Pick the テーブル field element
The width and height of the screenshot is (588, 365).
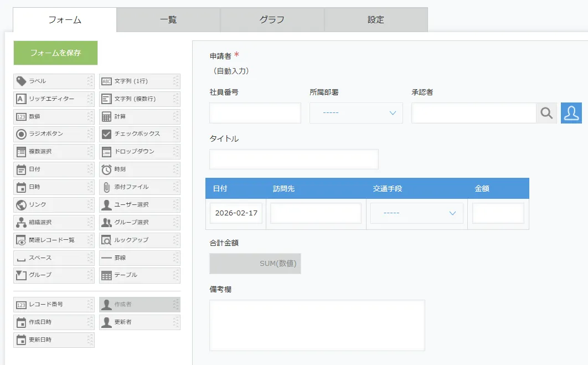pyautogui.click(x=139, y=275)
